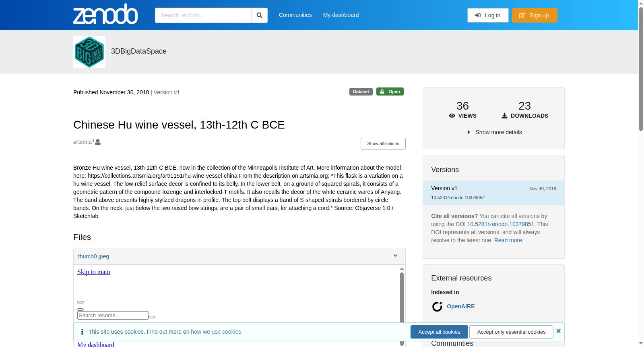
Task: Click the person icon next to artsmia
Action: (98, 142)
